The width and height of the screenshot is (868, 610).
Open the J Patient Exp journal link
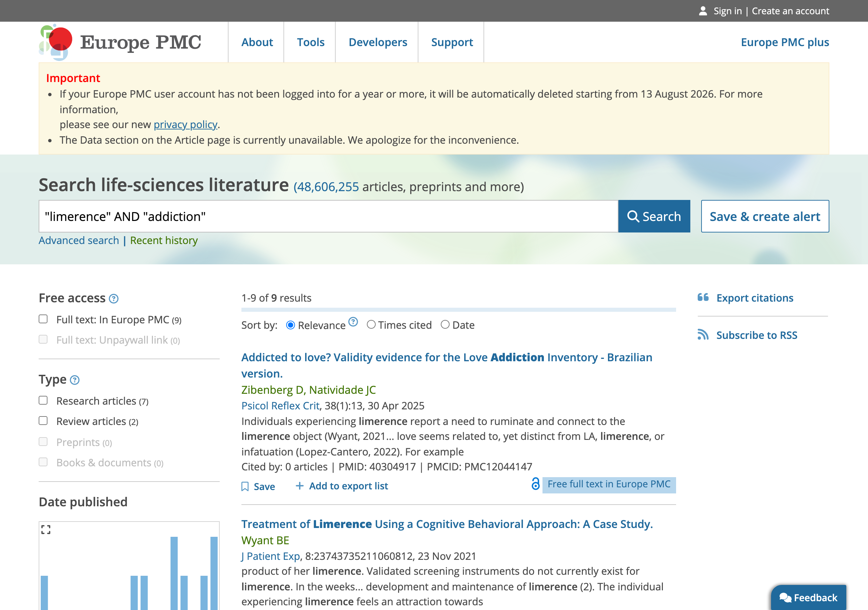pyautogui.click(x=271, y=556)
